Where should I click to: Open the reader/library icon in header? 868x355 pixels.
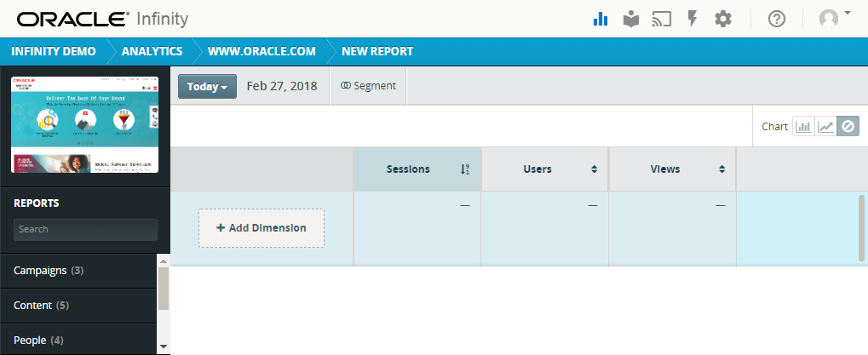(631, 20)
